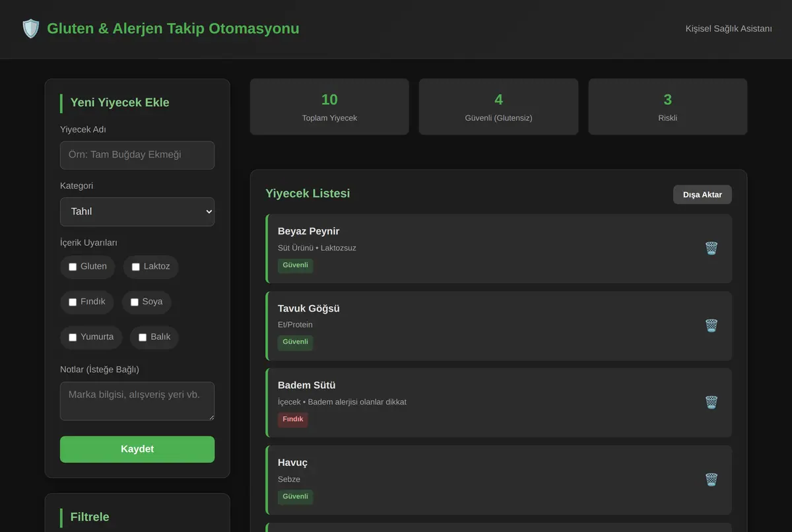The image size is (792, 532).
Task: Tick the Fındık allergen checkbox
Action: pos(73,302)
